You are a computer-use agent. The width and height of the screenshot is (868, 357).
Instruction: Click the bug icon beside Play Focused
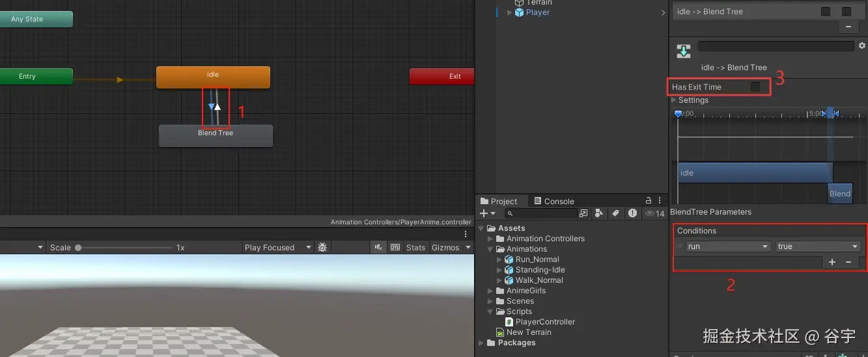pyautogui.click(x=322, y=247)
